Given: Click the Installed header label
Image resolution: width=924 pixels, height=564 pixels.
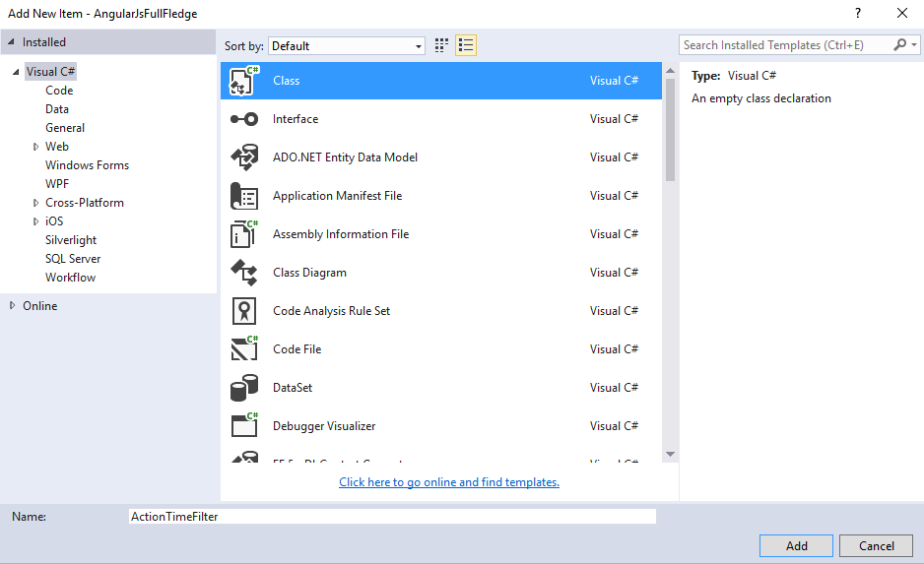Looking at the screenshot, I should click(44, 42).
